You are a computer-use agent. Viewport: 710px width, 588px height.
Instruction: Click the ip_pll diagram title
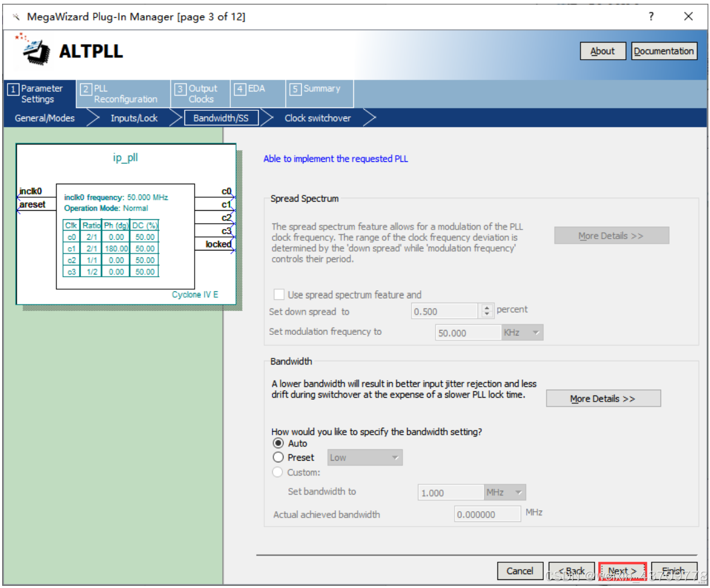125,157
